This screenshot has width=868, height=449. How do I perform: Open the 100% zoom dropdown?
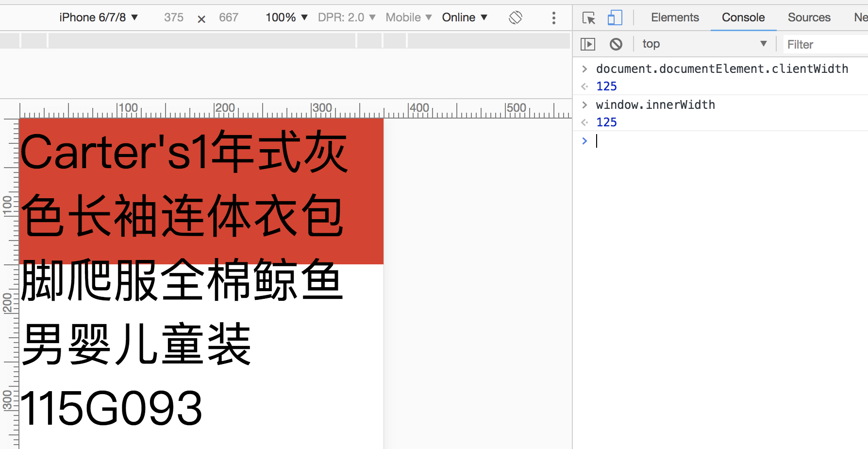[286, 17]
